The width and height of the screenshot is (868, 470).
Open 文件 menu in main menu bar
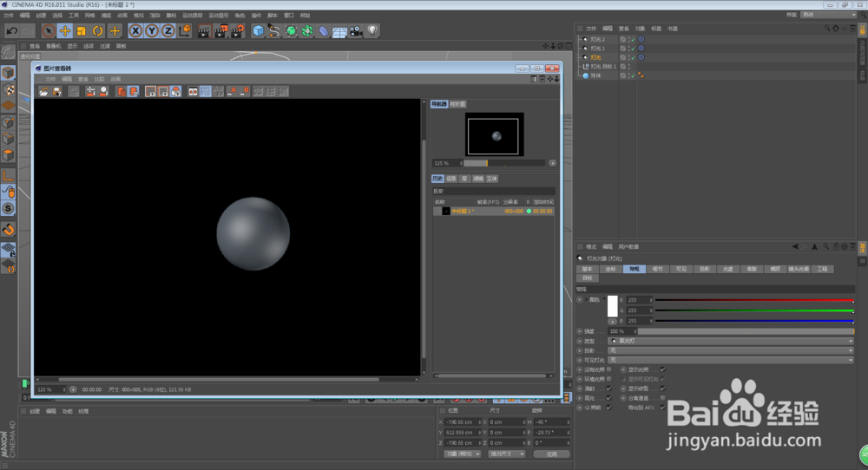pyautogui.click(x=9, y=16)
